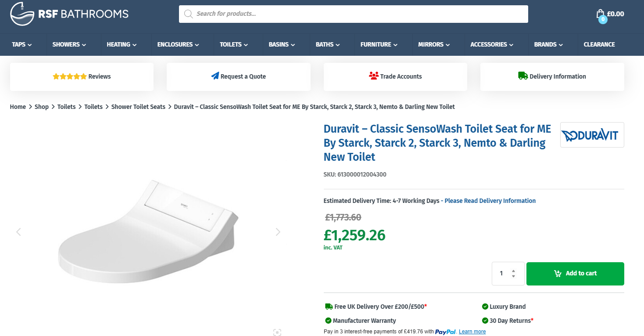Open the Clearance menu item
The image size is (644, 336).
[599, 44]
